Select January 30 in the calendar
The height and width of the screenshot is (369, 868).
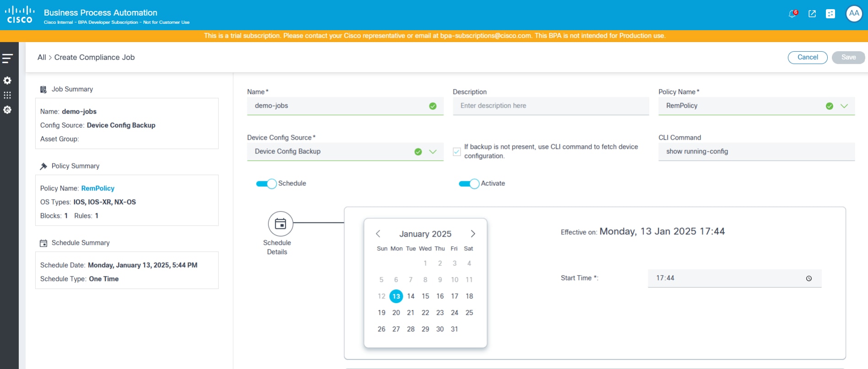(x=440, y=329)
